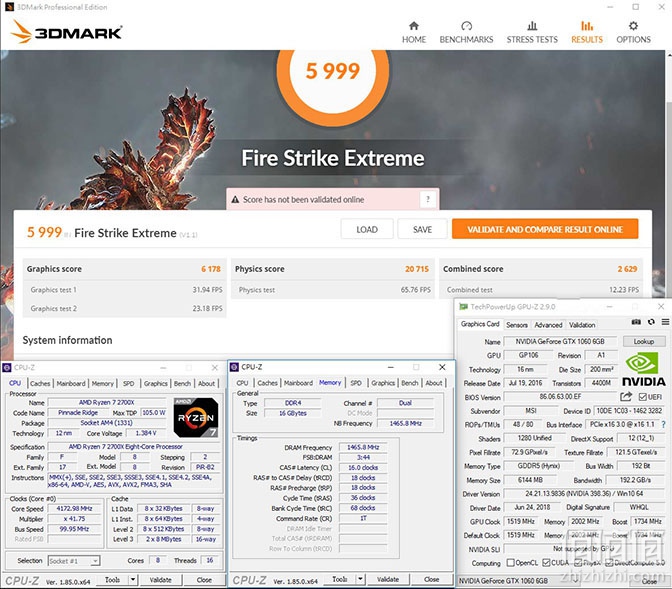Open the Benchmarks gauge icon
This screenshot has height=589, width=672.
pos(466,26)
